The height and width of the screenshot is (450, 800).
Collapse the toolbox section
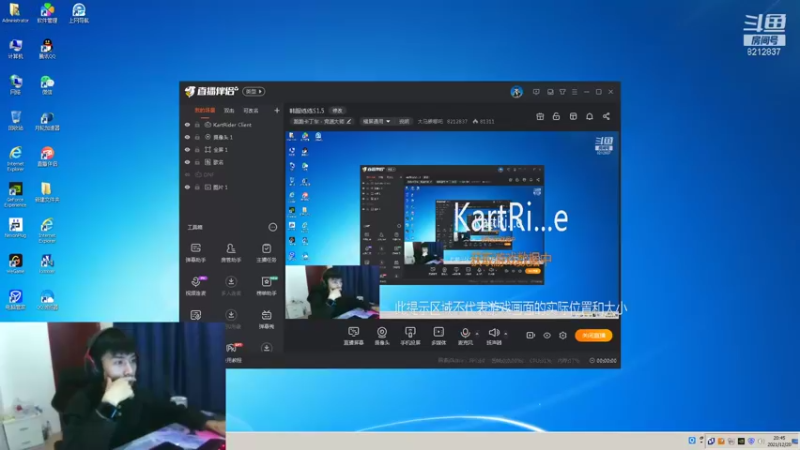[272, 227]
